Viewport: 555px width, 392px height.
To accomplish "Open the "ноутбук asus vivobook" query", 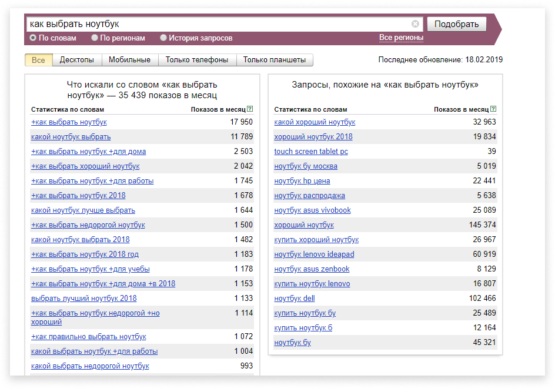I will click(312, 210).
